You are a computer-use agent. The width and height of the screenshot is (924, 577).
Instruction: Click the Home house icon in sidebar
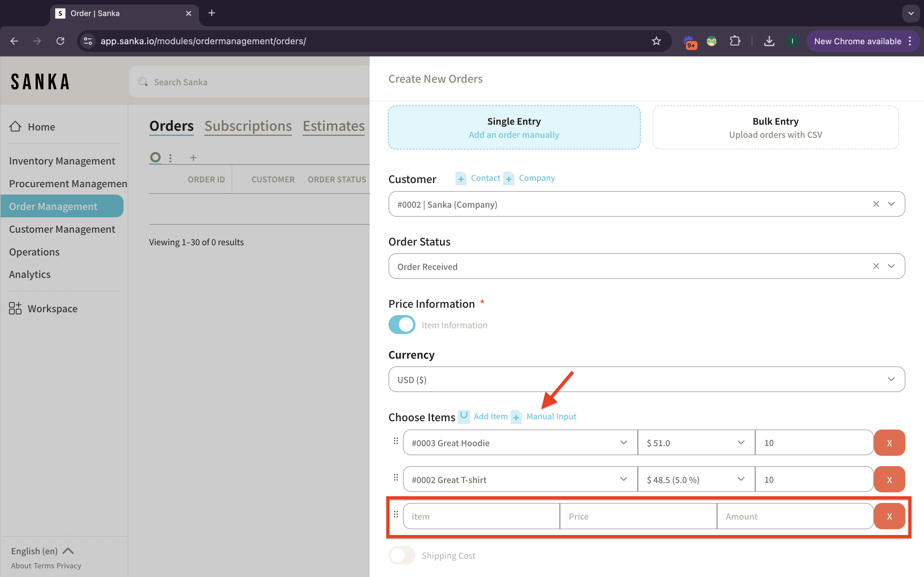15,127
